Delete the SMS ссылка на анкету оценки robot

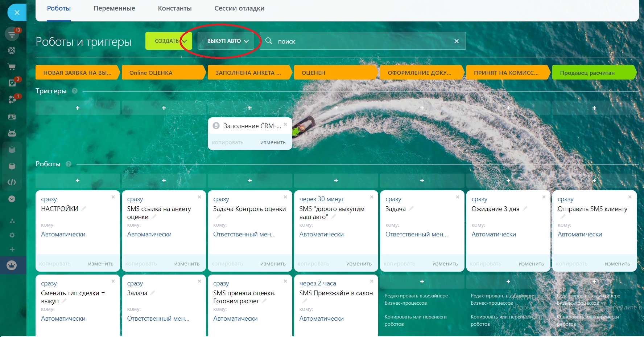tap(199, 197)
